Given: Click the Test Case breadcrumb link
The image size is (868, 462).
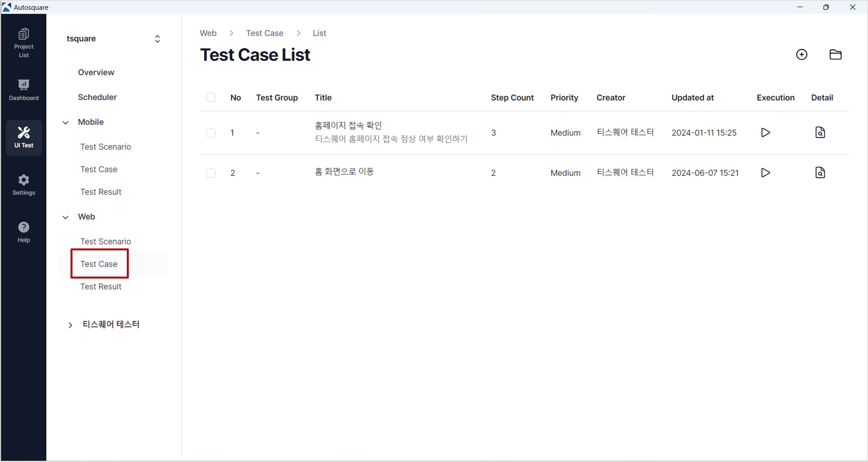Looking at the screenshot, I should coord(264,33).
